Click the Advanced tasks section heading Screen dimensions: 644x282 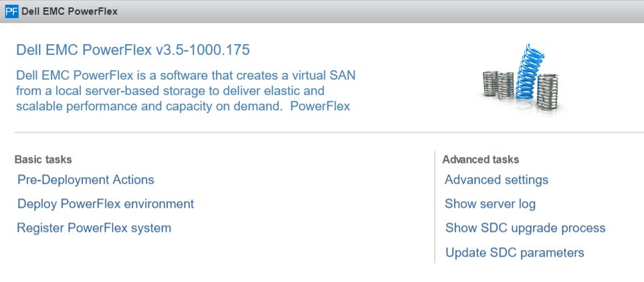point(481,159)
